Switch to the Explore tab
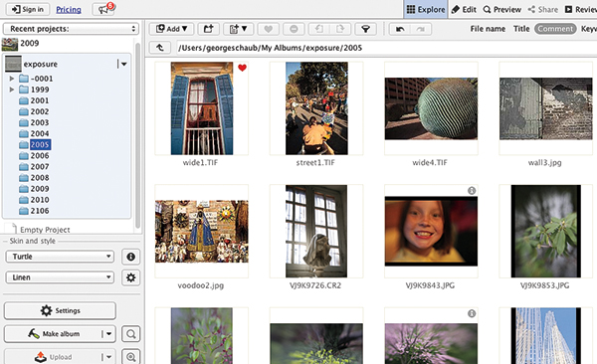This screenshot has width=597, height=364. click(426, 9)
